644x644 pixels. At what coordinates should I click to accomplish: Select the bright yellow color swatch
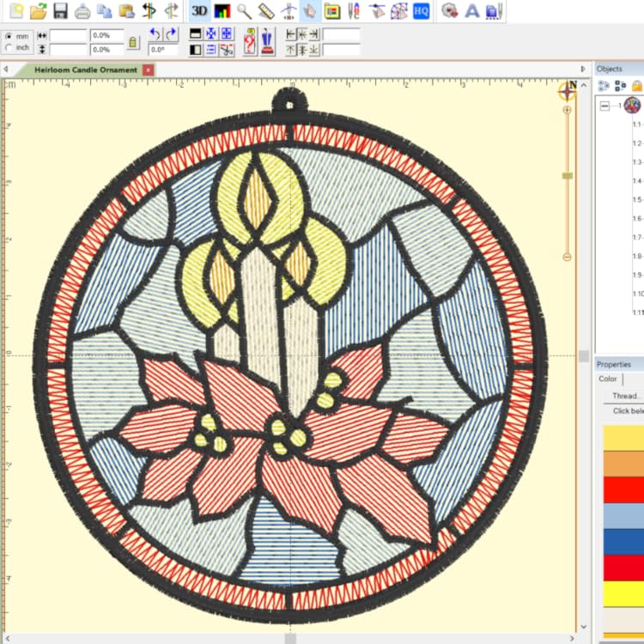(623, 594)
